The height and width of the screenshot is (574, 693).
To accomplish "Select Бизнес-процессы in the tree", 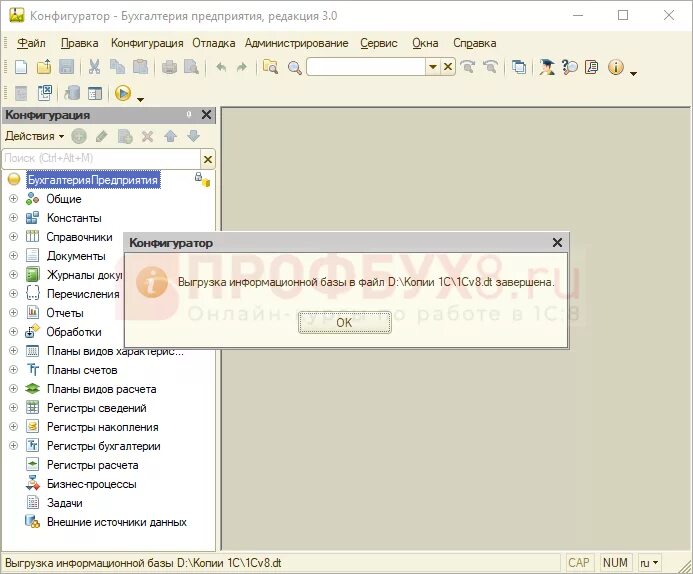I will click(x=91, y=484).
